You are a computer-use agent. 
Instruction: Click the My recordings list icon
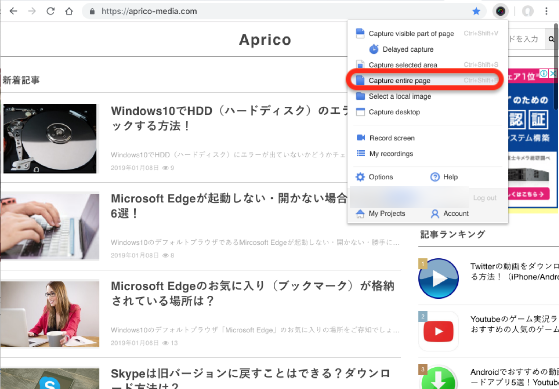pos(361,153)
